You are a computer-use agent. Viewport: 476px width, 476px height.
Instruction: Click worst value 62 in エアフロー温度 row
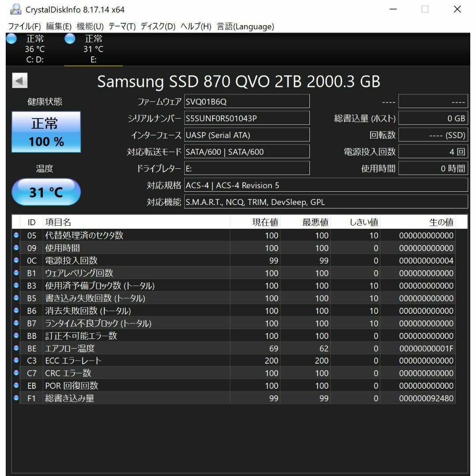click(x=324, y=348)
